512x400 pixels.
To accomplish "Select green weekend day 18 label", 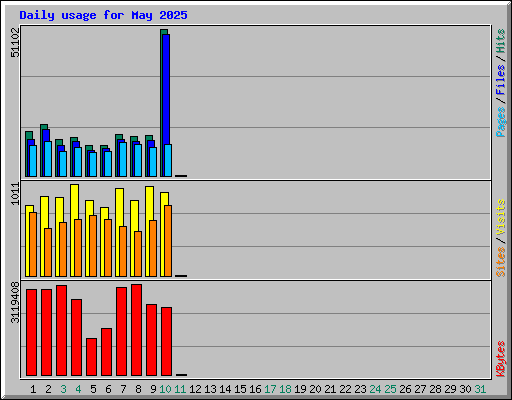I will (285, 389).
